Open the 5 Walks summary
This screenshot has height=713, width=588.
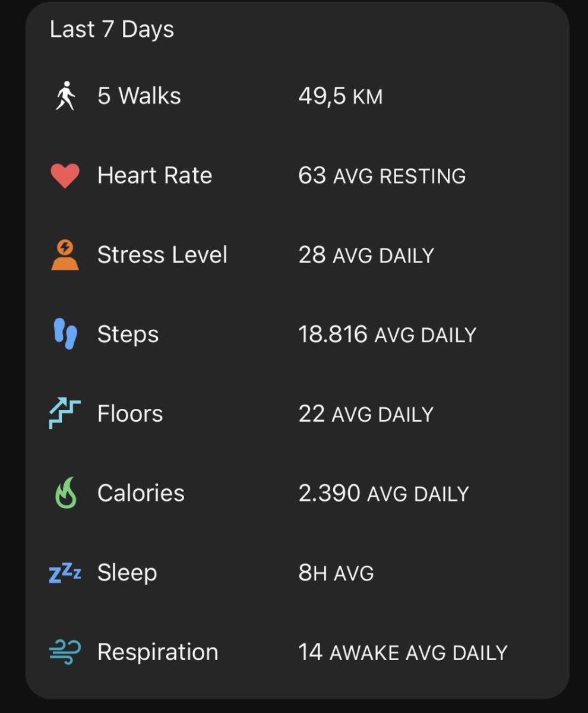pyautogui.click(x=139, y=96)
